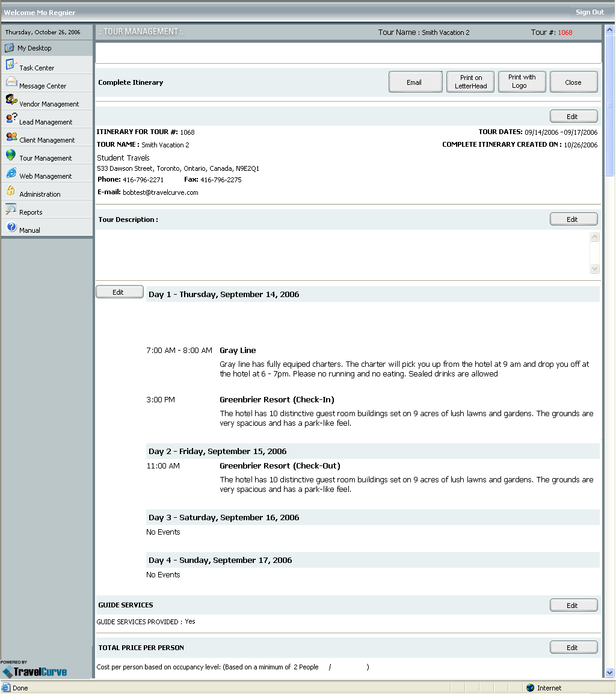Click the page scrollbar up arrow

coord(609,30)
